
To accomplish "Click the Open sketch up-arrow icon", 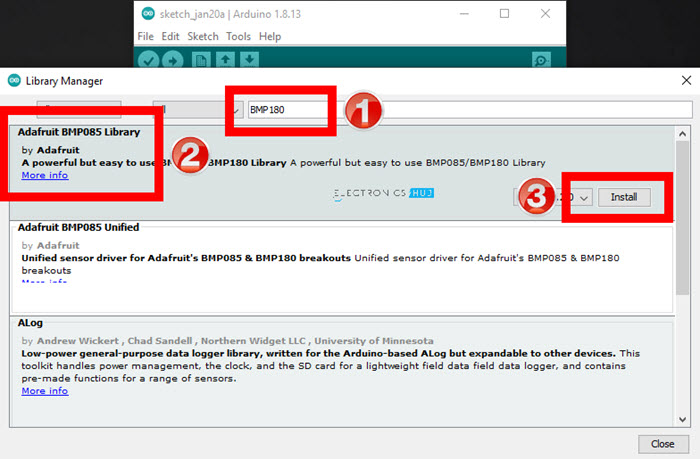I will coord(225,59).
